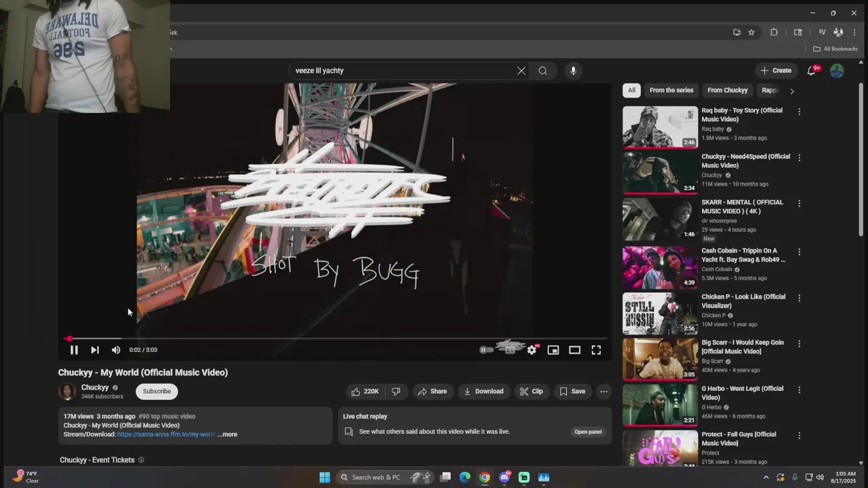Screen dimensions: 868x488
Task: Show hidden system tray icons
Action: tap(766, 477)
